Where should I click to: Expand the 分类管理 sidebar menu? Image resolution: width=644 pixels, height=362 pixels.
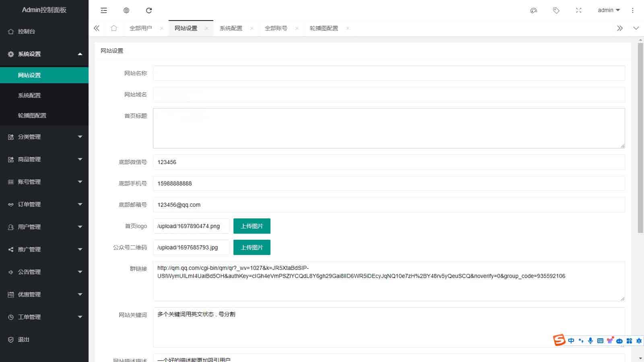pyautogui.click(x=44, y=137)
